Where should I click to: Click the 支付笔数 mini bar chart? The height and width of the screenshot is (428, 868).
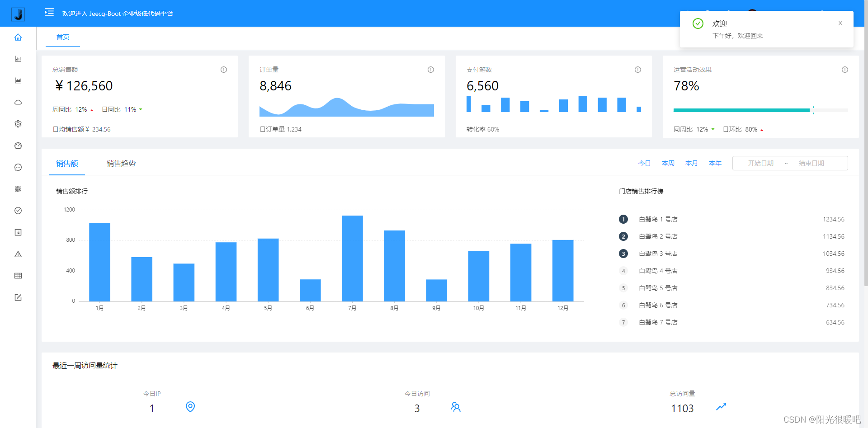tap(554, 104)
